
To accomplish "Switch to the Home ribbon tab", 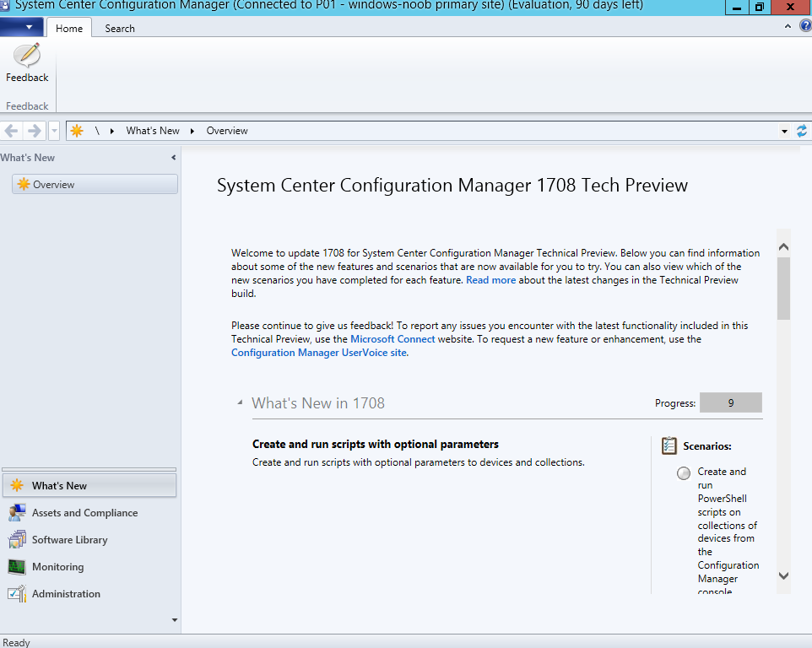I will pos(69,29).
